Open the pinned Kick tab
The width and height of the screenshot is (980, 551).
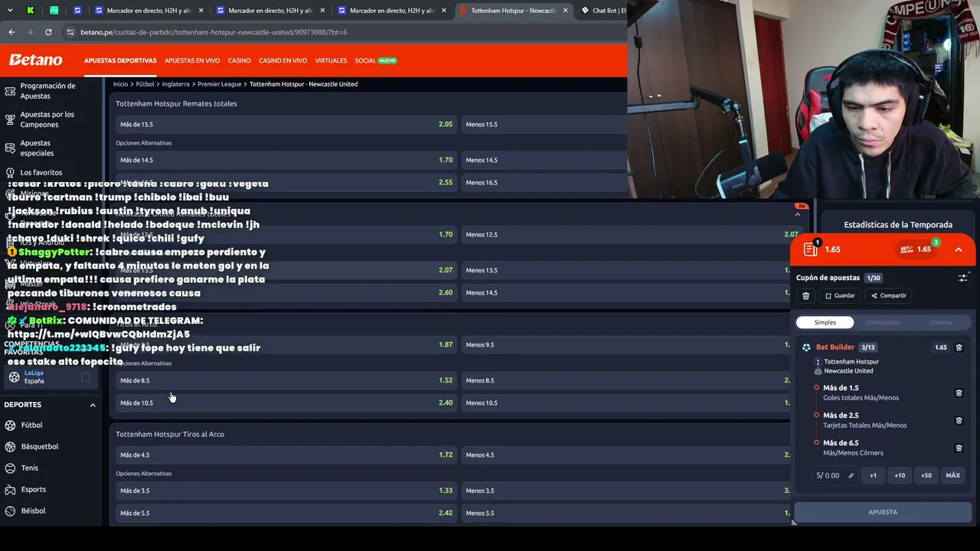tap(30, 11)
